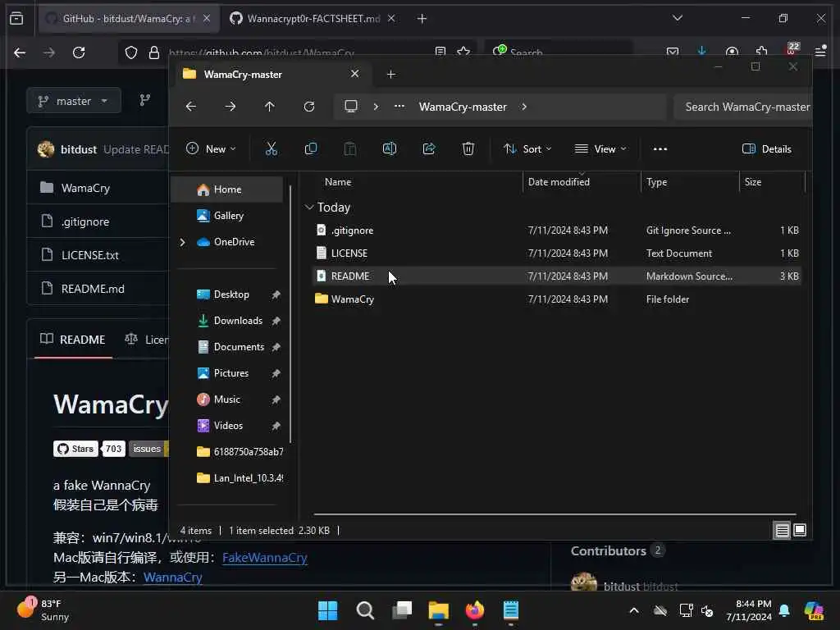Collapse the Today group in file list
This screenshot has height=630, width=840.
(309, 208)
